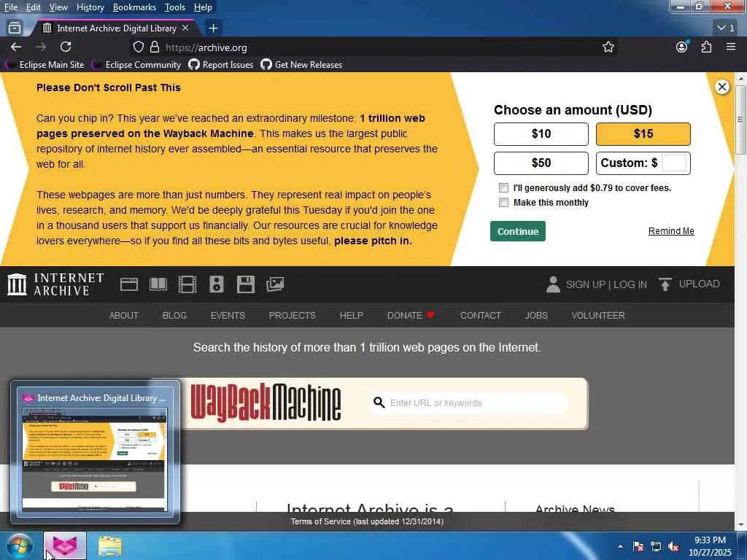
Task: Click DONATE with heart link
Action: coord(411,316)
